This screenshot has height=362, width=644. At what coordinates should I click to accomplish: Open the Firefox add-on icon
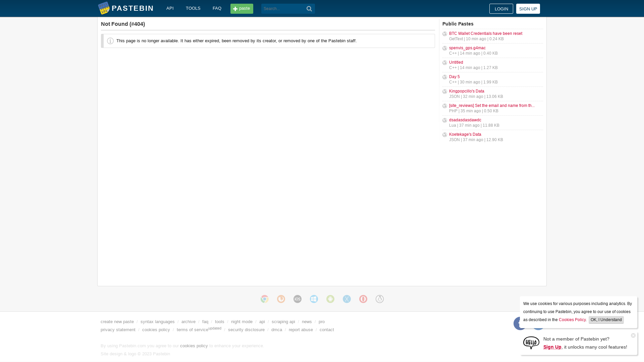click(x=281, y=299)
